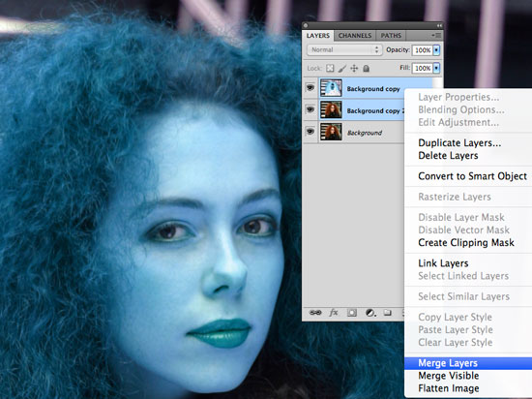Toggle lock position move icon
Screen dimensions: 532x399
point(354,68)
